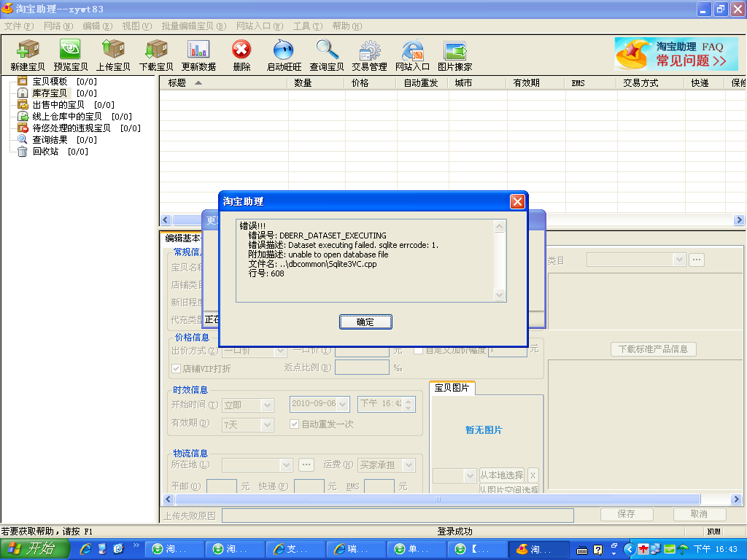This screenshot has width=747, height=560.
Task: Select 宝贝模板 in the tree
Action: pos(50,82)
